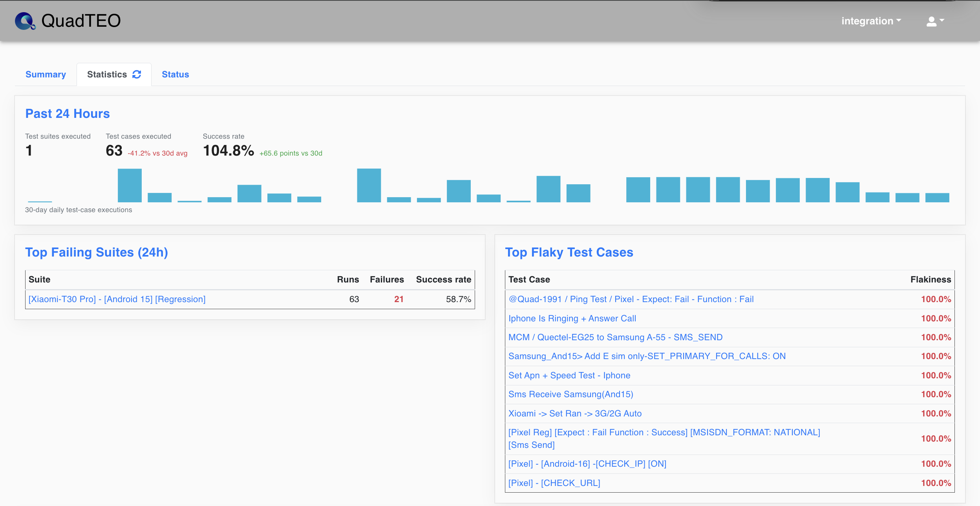Click the QuadTEO brand name

click(x=81, y=21)
